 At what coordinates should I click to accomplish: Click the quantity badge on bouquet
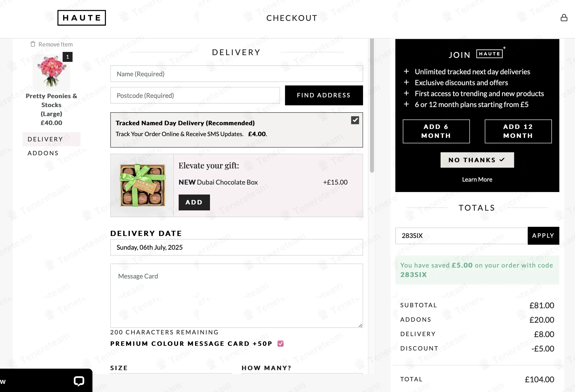68,57
